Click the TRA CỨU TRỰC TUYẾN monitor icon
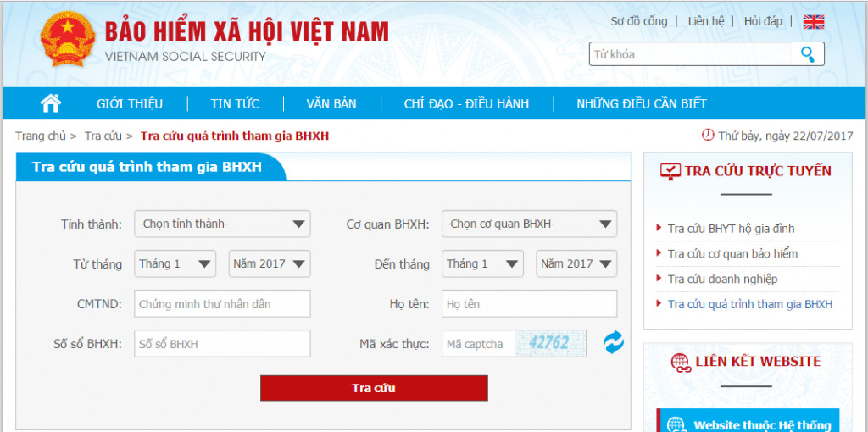Screen dimensions: 868x432 (x=671, y=171)
